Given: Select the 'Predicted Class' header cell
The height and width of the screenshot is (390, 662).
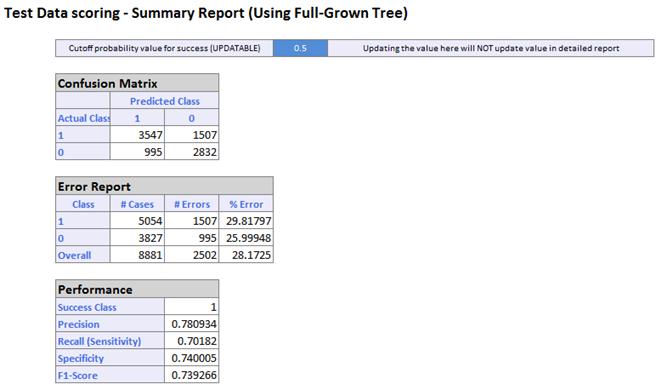Looking at the screenshot, I should tap(165, 100).
